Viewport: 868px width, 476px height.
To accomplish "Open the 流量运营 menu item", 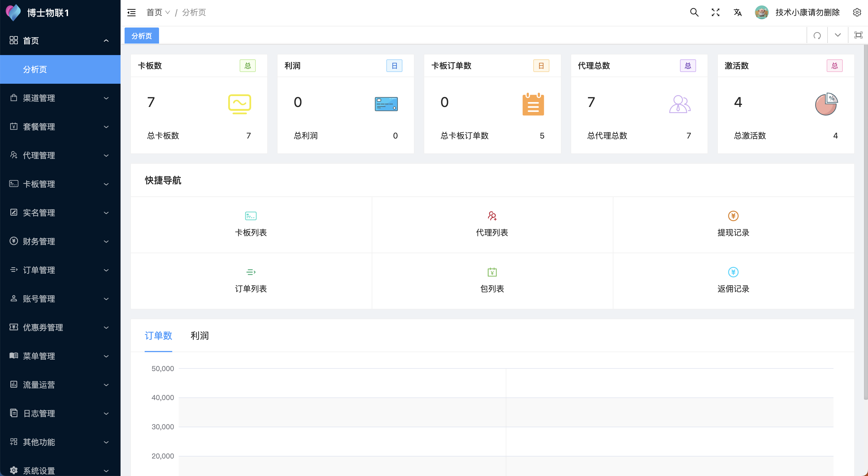I will point(60,385).
